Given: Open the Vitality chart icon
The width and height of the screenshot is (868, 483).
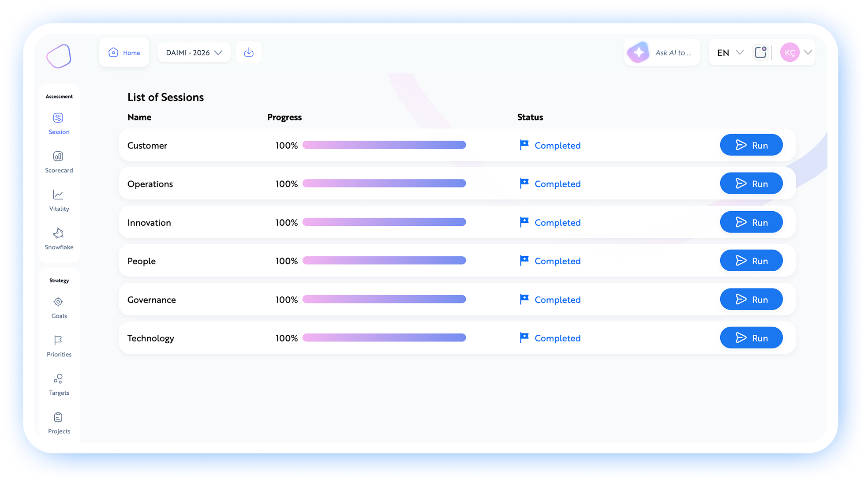Looking at the screenshot, I should [58, 195].
